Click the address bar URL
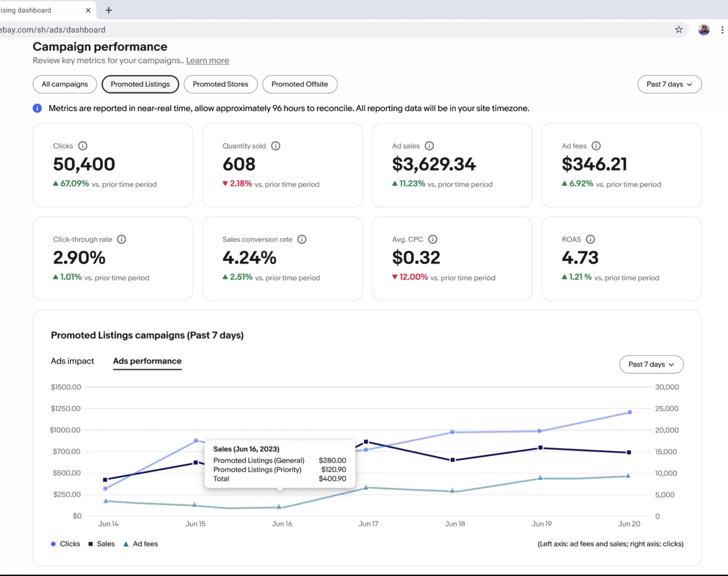728x576 pixels. [x=53, y=30]
